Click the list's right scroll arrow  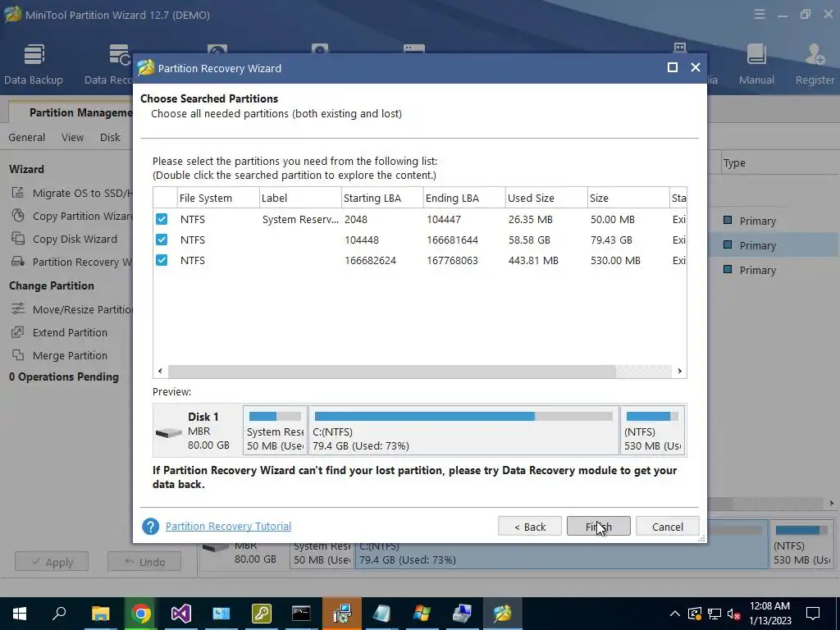[679, 371]
